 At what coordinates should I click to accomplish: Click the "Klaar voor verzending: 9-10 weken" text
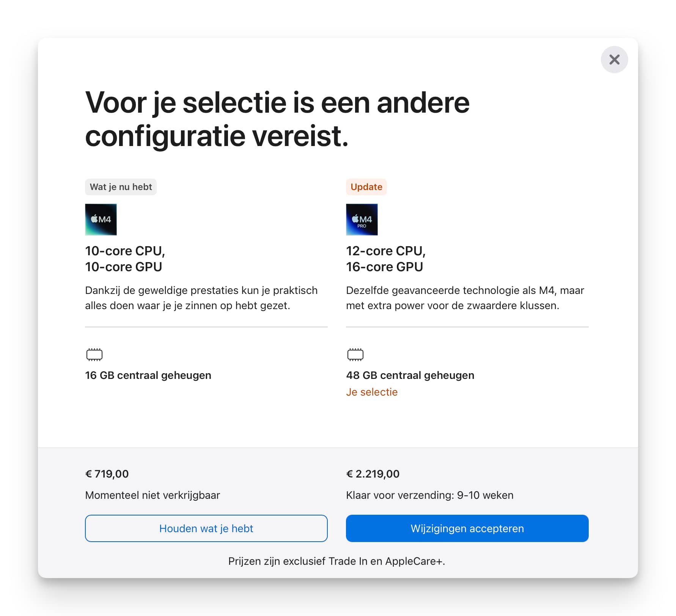pyautogui.click(x=429, y=495)
